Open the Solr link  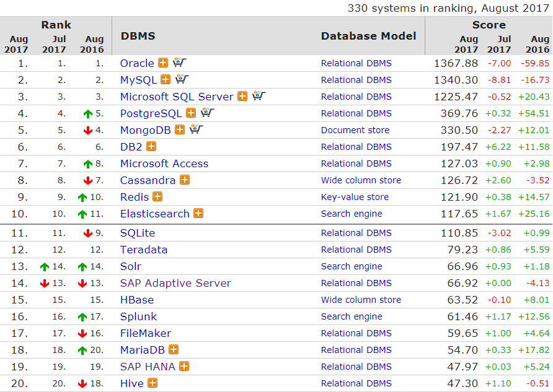[x=131, y=267]
